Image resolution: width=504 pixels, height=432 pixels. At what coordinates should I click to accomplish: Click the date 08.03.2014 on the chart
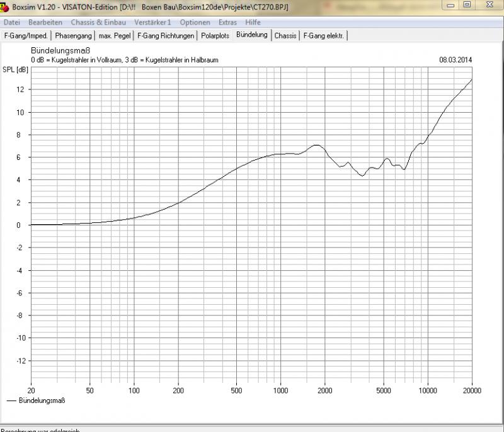pyautogui.click(x=455, y=60)
